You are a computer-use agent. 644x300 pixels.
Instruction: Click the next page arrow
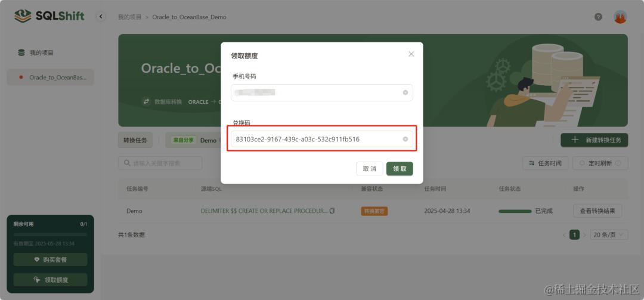coord(584,234)
